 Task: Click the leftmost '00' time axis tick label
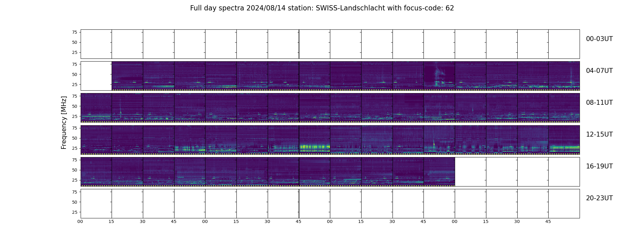[80, 221]
